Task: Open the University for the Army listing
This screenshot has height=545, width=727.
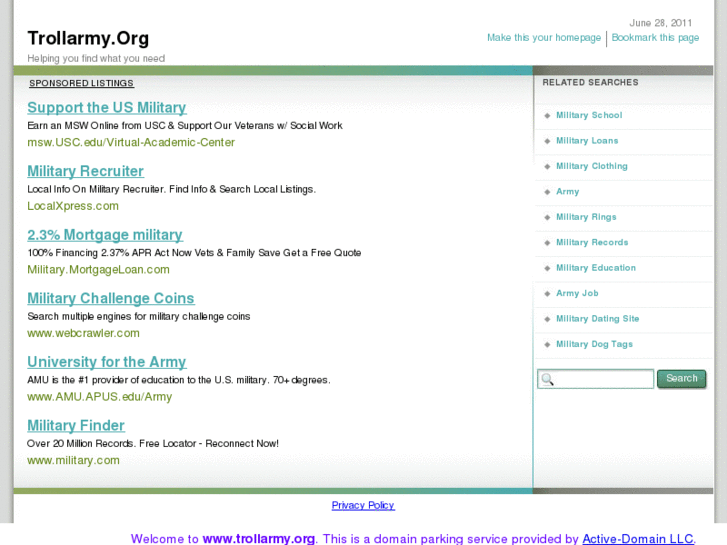Action: (107, 362)
